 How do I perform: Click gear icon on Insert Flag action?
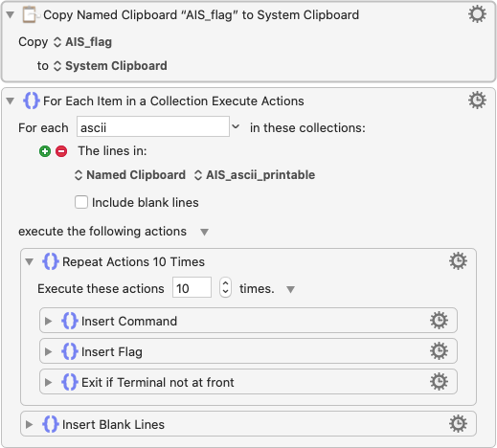point(439,351)
